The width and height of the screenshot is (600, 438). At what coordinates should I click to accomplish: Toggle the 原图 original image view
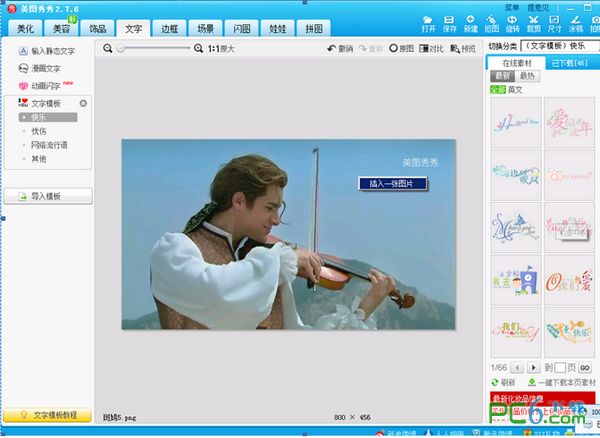pyautogui.click(x=400, y=48)
